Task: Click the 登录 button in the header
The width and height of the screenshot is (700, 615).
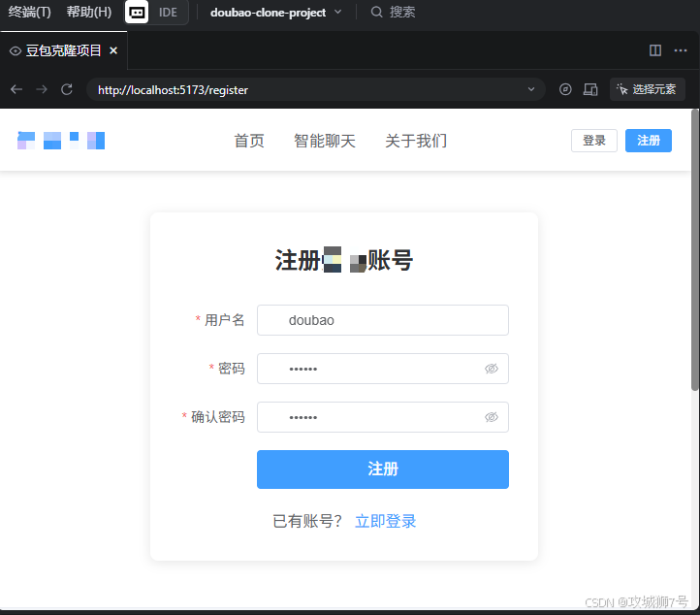Action: (594, 141)
